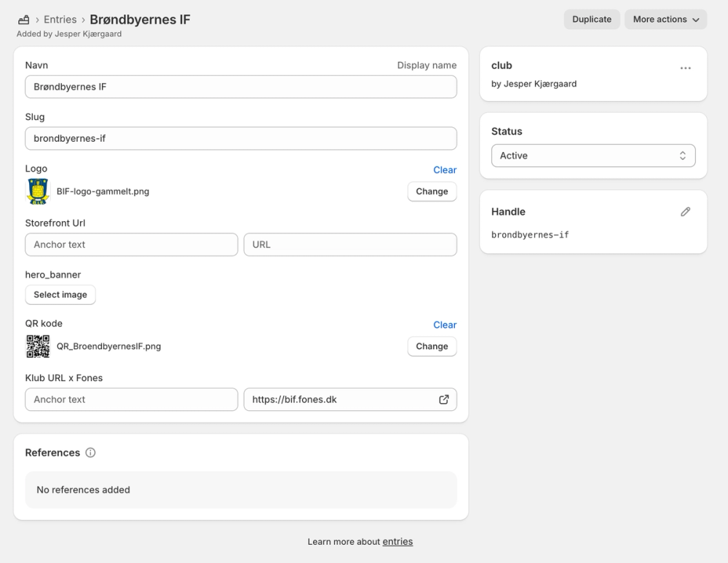This screenshot has height=563, width=728.
Task: Open the Status Active selector
Action: point(593,156)
